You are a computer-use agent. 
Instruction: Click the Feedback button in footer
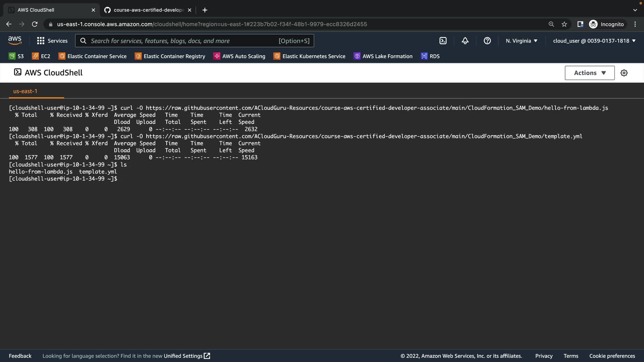[x=20, y=356]
